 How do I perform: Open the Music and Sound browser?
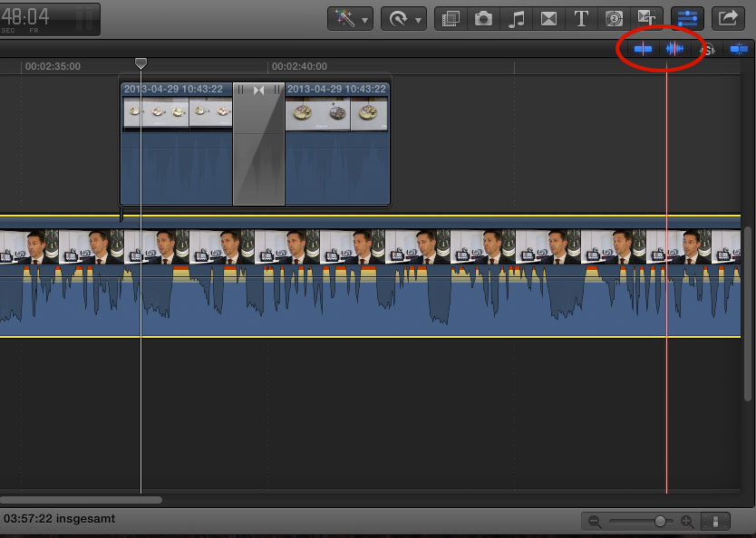pyautogui.click(x=516, y=18)
